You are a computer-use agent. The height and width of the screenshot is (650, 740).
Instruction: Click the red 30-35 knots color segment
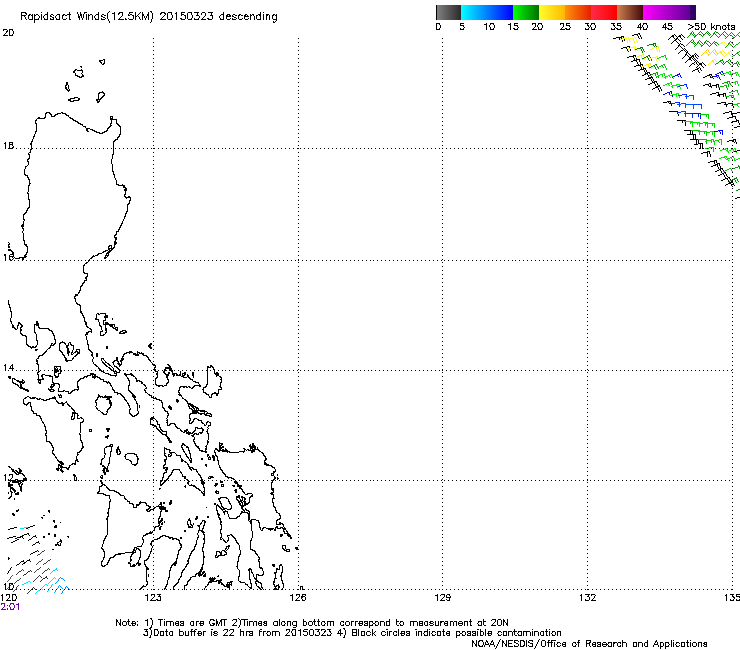pos(604,13)
